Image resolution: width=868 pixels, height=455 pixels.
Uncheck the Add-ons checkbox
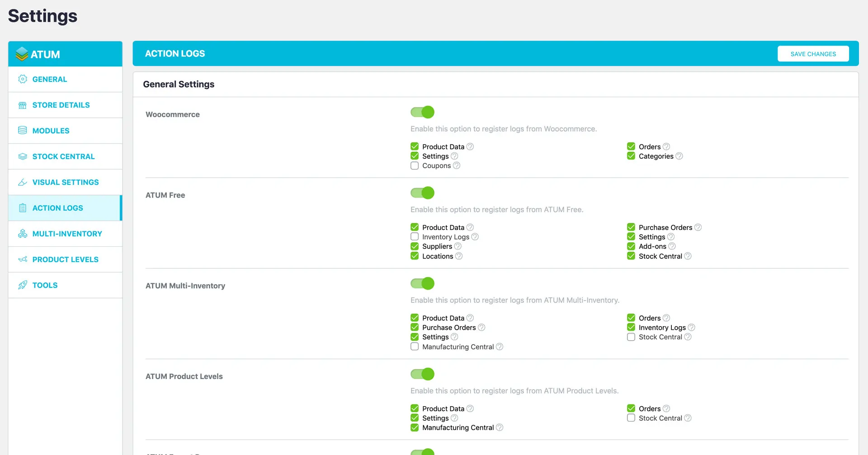pos(631,246)
